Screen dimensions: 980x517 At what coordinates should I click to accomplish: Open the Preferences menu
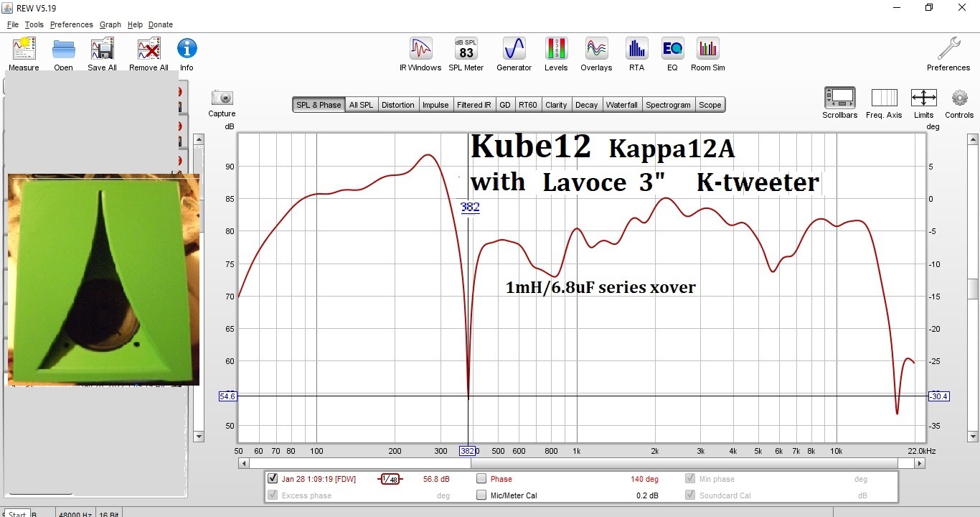click(x=71, y=24)
